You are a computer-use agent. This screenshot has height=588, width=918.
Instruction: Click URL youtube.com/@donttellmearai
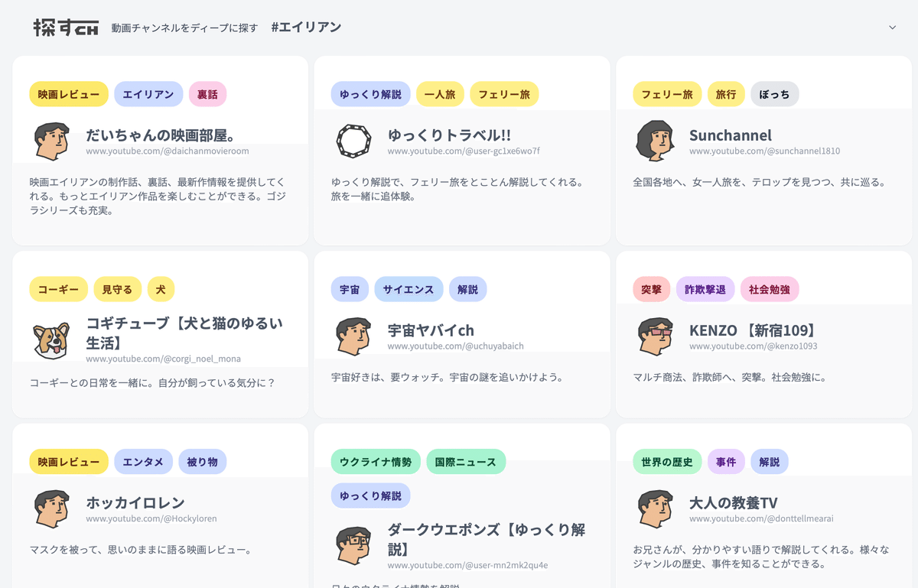click(x=761, y=519)
